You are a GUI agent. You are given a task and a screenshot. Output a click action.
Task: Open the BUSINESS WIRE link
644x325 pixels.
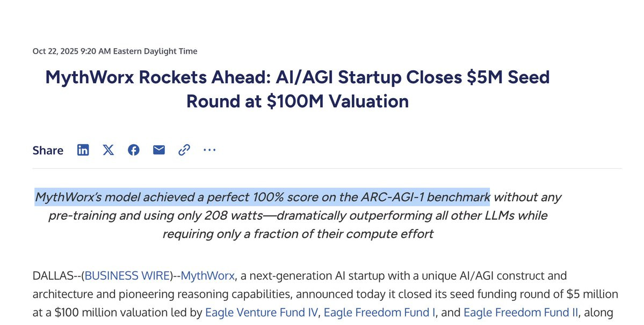pyautogui.click(x=127, y=276)
